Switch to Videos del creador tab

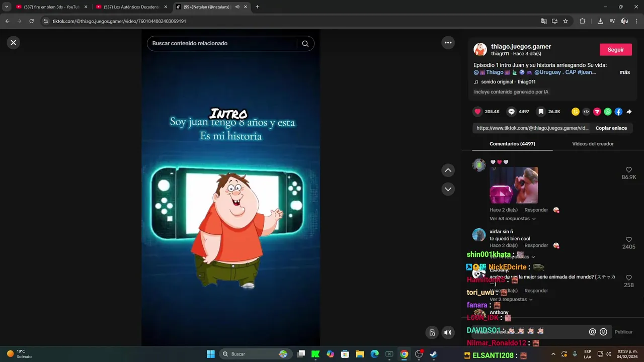click(593, 144)
